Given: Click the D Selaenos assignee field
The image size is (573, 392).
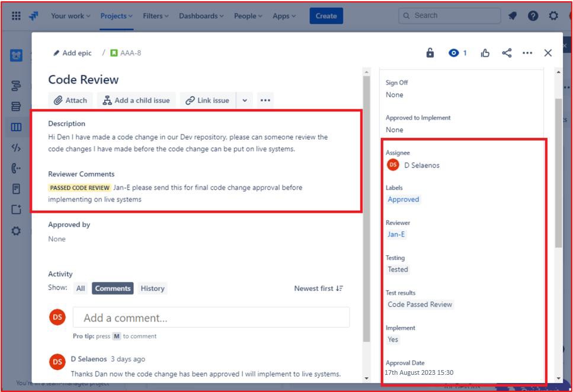Looking at the screenshot, I should point(413,165).
